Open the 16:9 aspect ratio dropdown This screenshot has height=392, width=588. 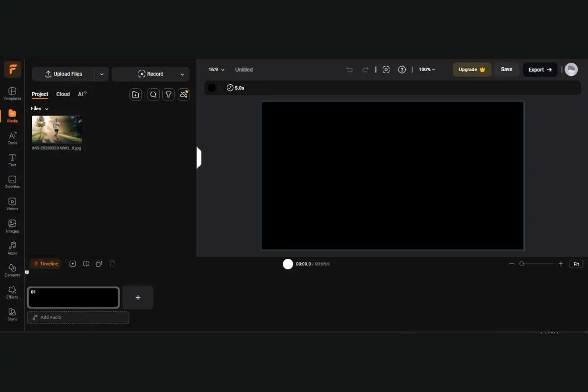pyautogui.click(x=216, y=70)
